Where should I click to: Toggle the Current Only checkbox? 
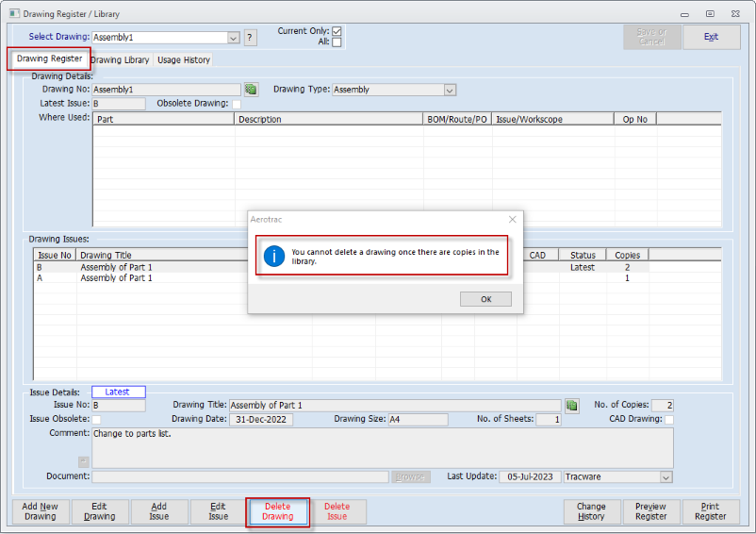[337, 31]
